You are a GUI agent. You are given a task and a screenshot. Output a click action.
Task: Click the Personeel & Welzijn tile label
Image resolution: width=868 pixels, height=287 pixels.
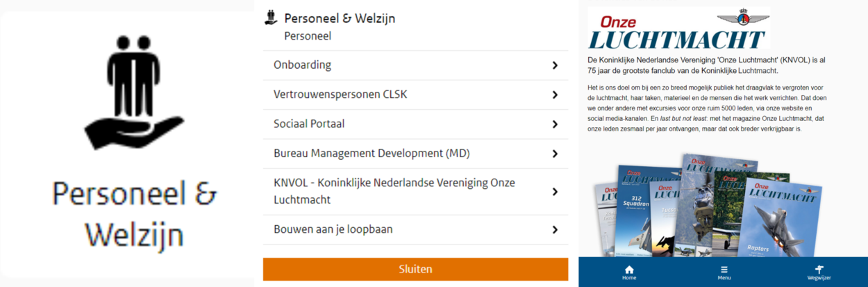pos(135,215)
